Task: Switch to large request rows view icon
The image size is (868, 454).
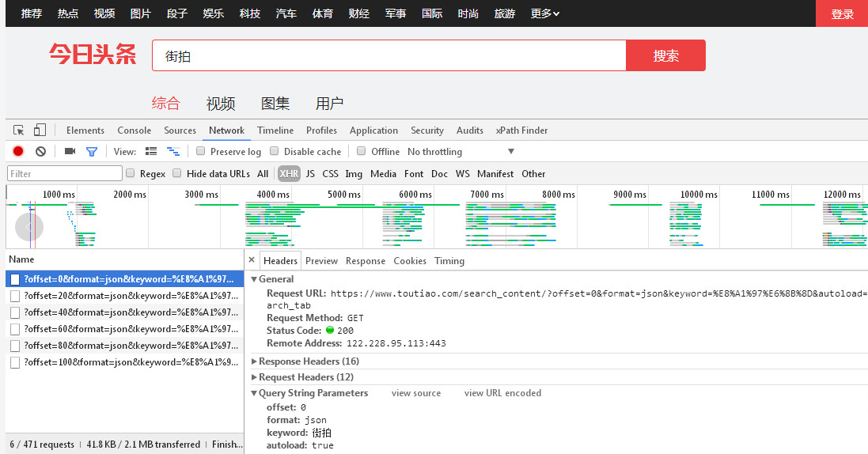Action: 151,151
